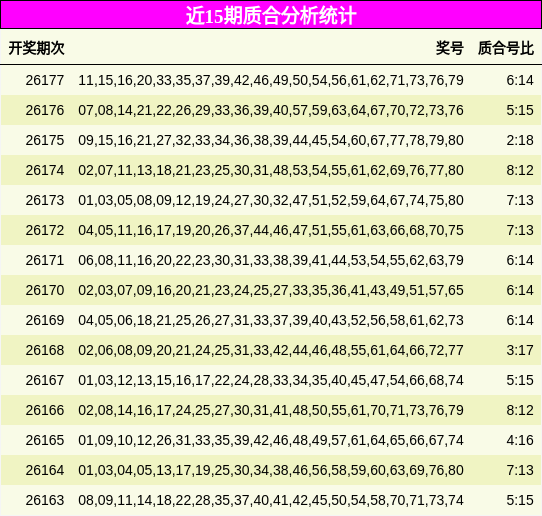
Task: Select the numbers for draw 26164
Action: point(271,470)
